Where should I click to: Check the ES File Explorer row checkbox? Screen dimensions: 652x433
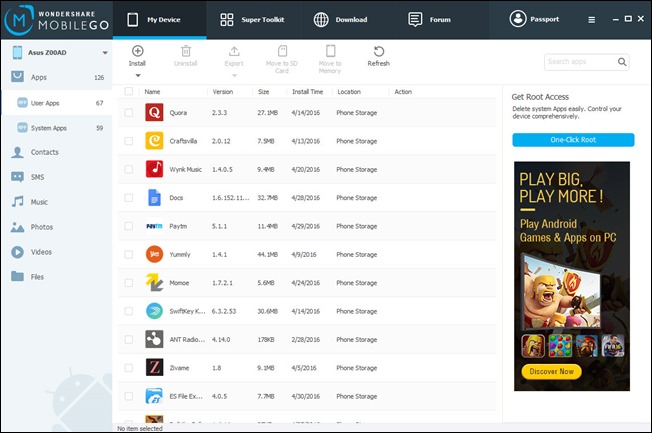[x=129, y=396]
